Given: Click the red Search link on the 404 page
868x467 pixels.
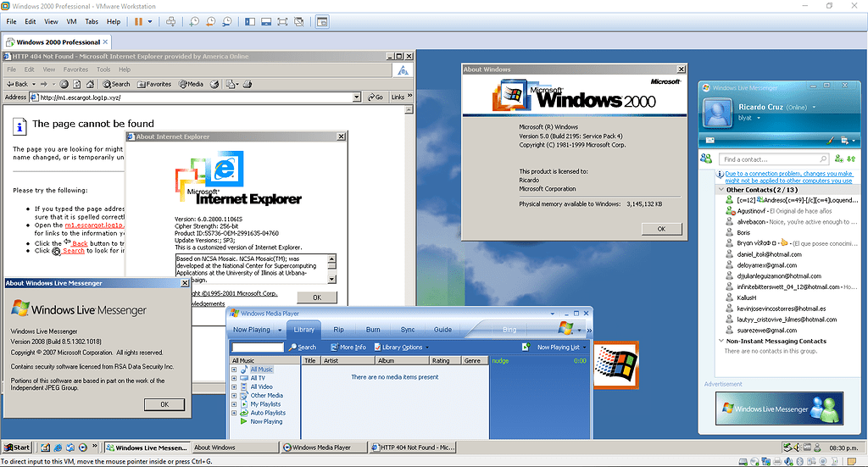Looking at the screenshot, I should pos(74,251).
